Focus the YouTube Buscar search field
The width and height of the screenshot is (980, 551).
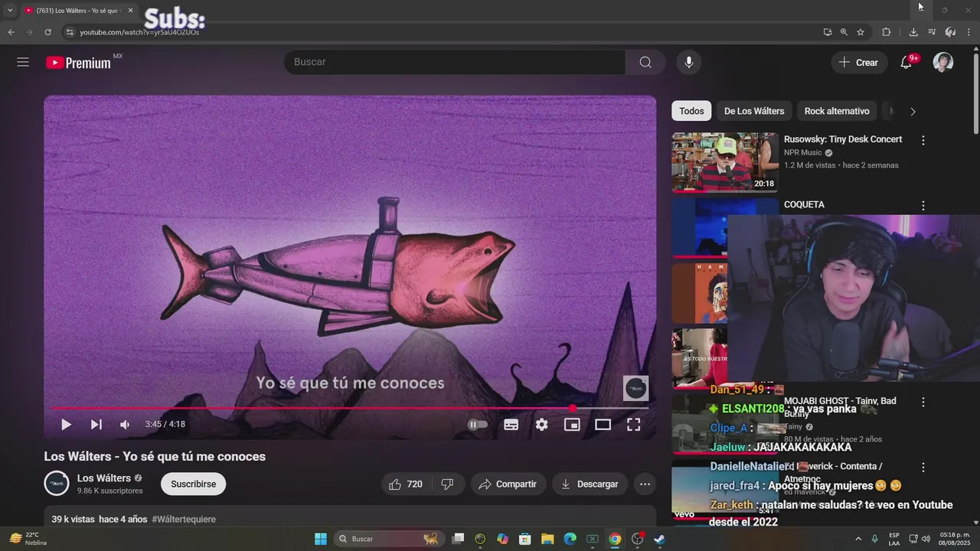point(455,63)
